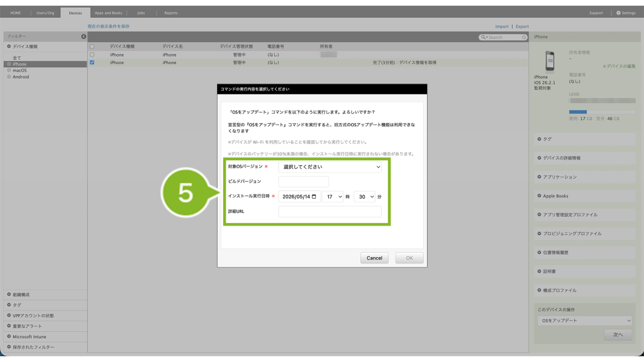Click the Import link
The height and width of the screenshot is (362, 644).
501,26
